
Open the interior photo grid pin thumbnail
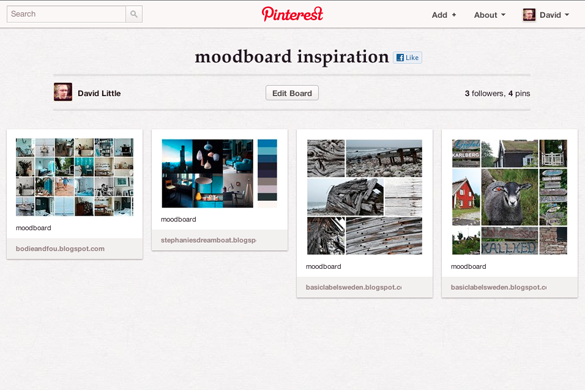[x=75, y=177]
